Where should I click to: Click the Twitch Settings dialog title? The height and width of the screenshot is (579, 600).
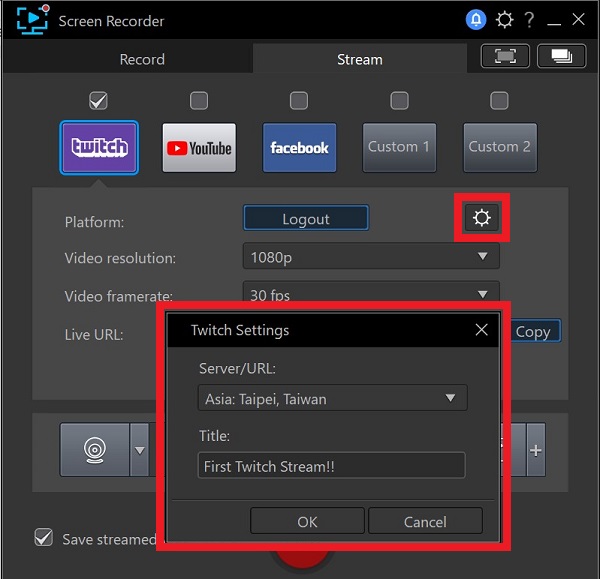tap(240, 330)
